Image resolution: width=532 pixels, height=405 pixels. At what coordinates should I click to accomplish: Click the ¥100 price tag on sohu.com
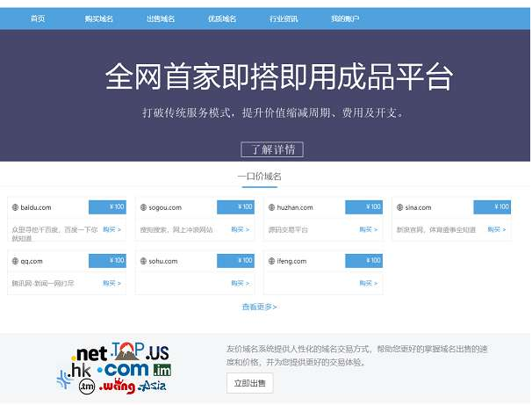point(235,261)
